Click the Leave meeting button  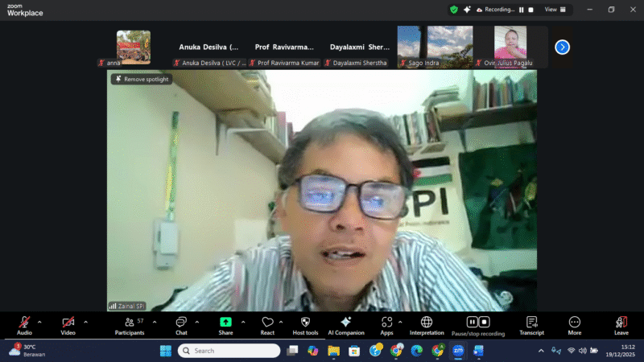[x=621, y=323]
